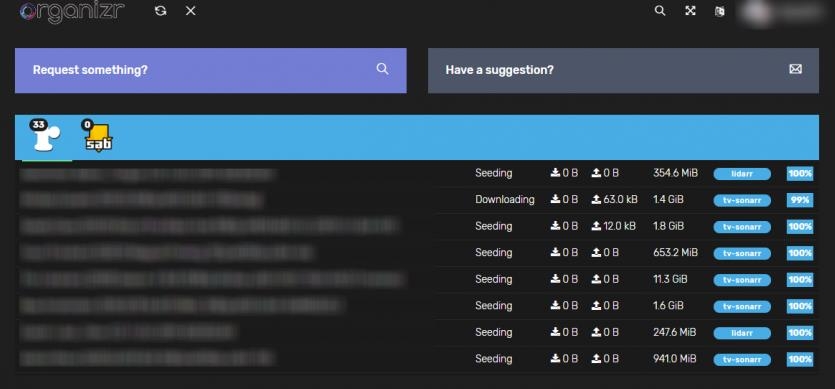Switch to the SABnzbd tab with 0 badge

[x=97, y=137]
